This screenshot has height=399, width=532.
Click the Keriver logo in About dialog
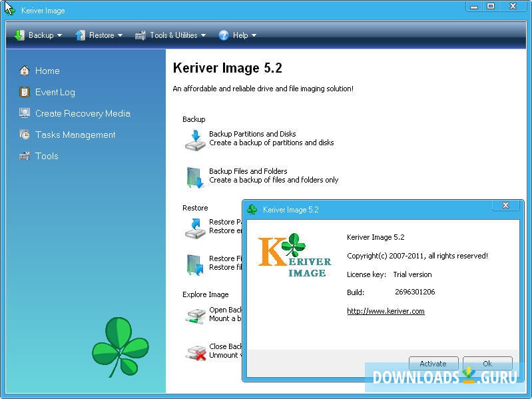coord(294,256)
